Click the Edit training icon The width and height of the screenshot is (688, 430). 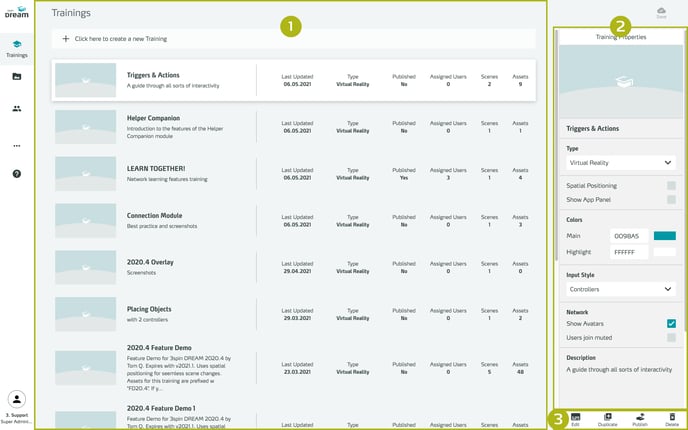tap(576, 419)
